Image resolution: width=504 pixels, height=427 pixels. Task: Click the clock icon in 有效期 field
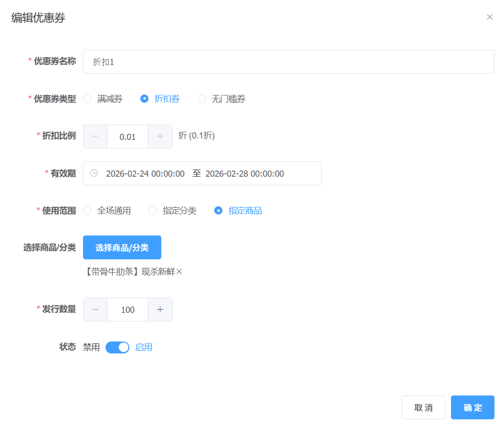(94, 173)
